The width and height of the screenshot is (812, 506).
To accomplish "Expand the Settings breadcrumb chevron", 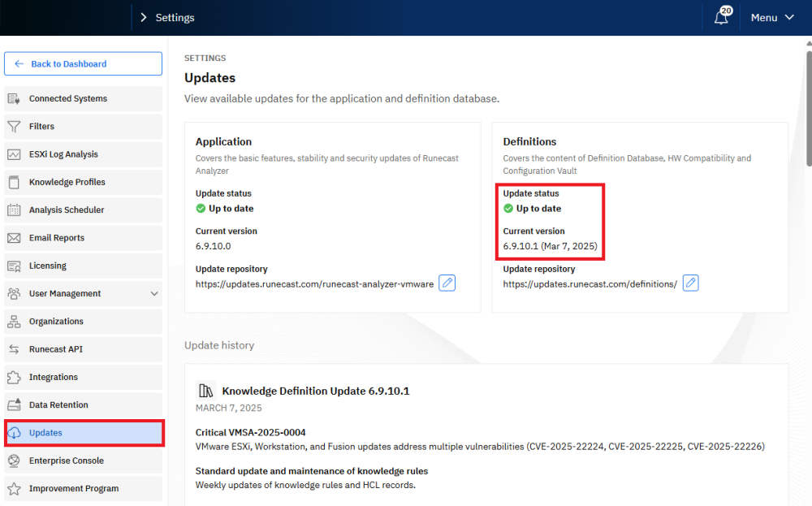I will coord(143,16).
